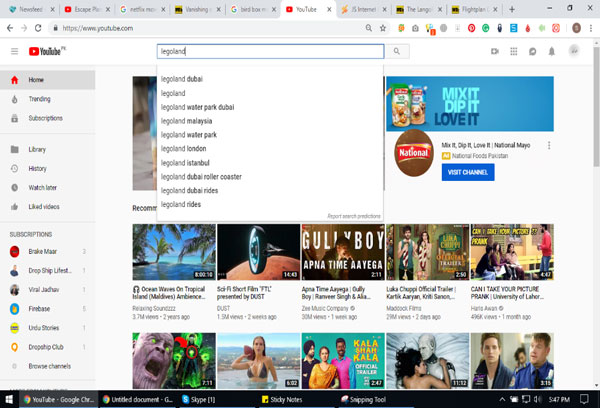The height and width of the screenshot is (408, 600).
Task: Open the Luka Chuppi trailer thumbnail
Action: coord(428,252)
